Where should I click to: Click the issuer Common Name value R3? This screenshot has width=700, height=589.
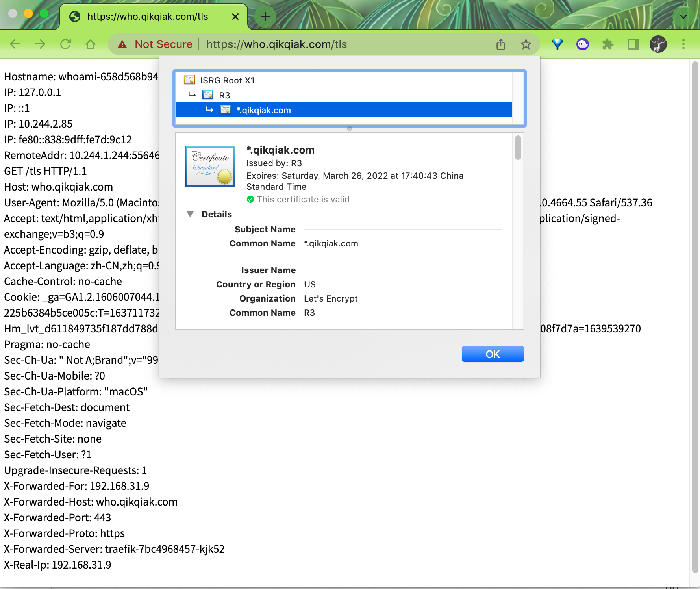[309, 313]
